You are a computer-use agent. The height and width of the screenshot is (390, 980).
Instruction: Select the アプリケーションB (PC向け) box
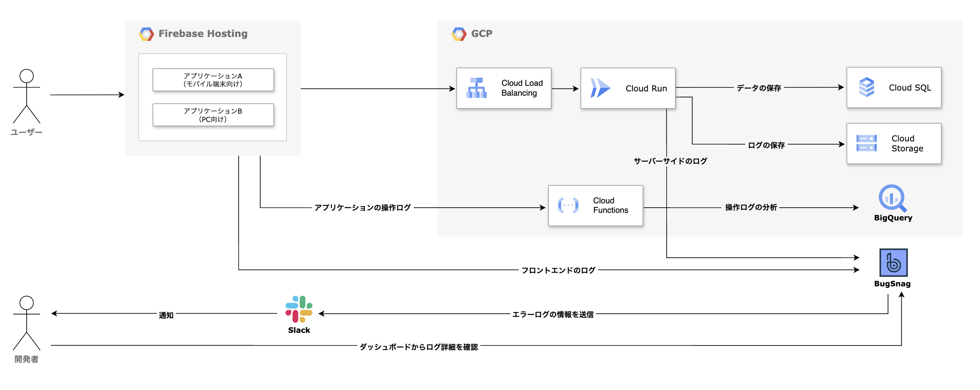click(x=213, y=115)
